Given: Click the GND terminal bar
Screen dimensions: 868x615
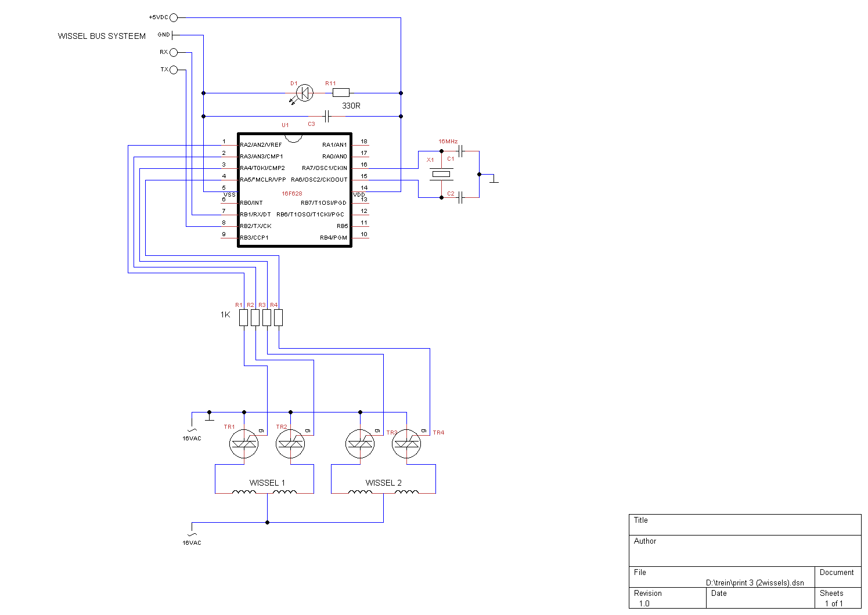Looking at the screenshot, I should pyautogui.click(x=172, y=35).
